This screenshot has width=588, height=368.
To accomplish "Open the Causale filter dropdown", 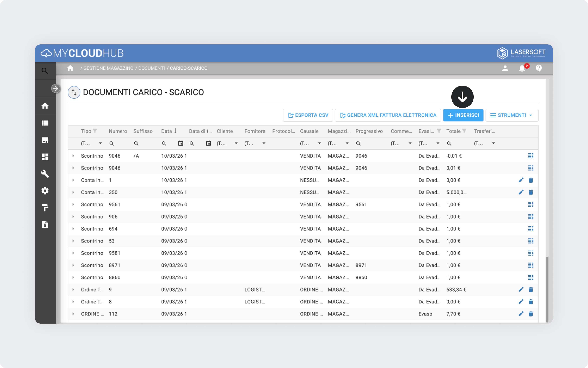I will click(319, 143).
